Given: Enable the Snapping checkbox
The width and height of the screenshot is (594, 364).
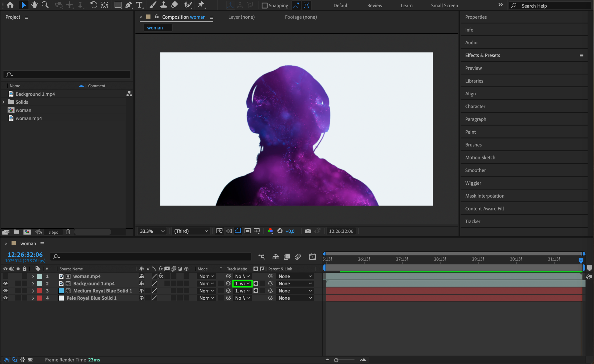Looking at the screenshot, I should pyautogui.click(x=265, y=6).
